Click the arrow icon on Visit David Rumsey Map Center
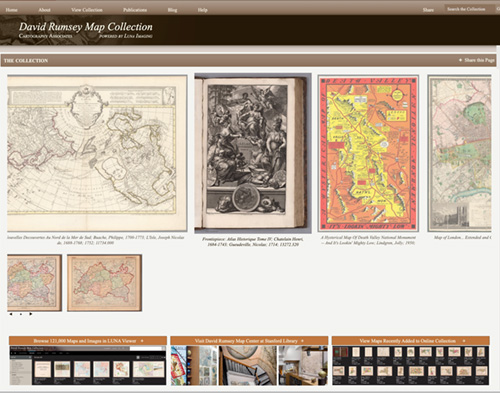This screenshot has height=393, width=500. [302, 341]
